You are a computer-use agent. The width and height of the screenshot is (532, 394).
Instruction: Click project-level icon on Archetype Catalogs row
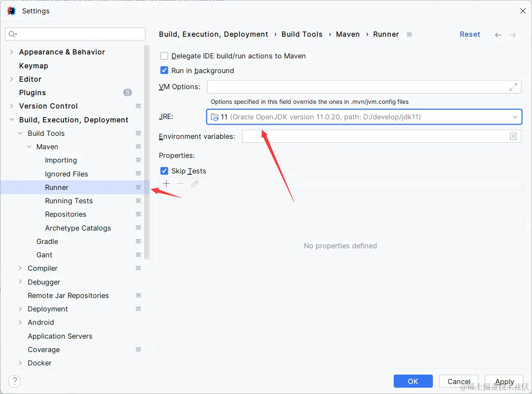139,228
